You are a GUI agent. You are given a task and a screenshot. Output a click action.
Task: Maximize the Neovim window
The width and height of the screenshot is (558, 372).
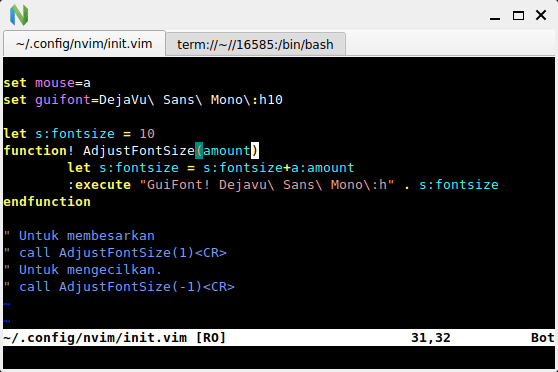click(518, 15)
